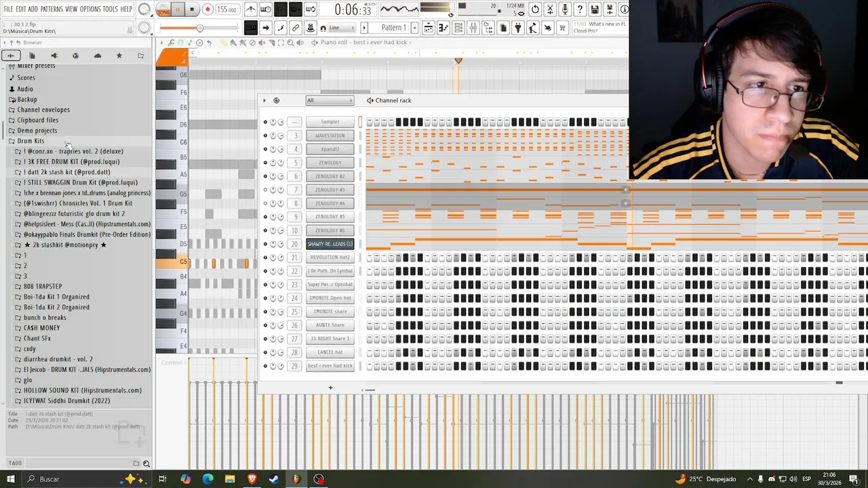
Task: Select the Browser speaker sounds tab icon
Action: (54, 56)
